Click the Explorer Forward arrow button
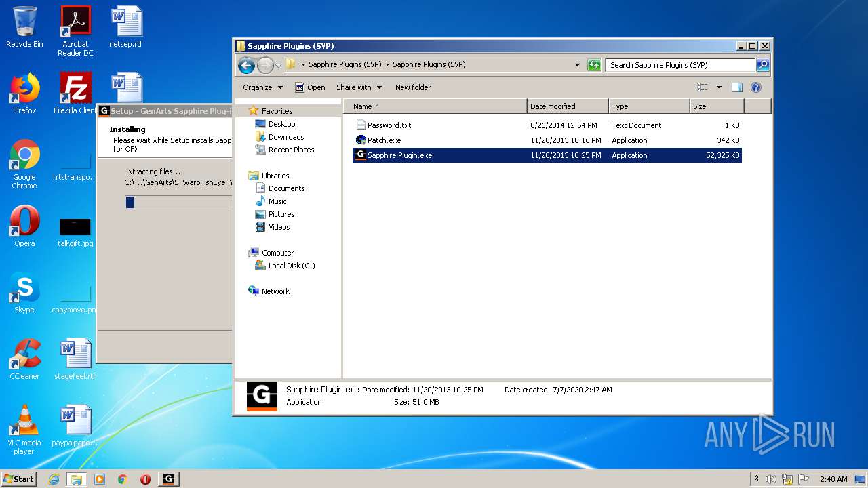 point(265,65)
